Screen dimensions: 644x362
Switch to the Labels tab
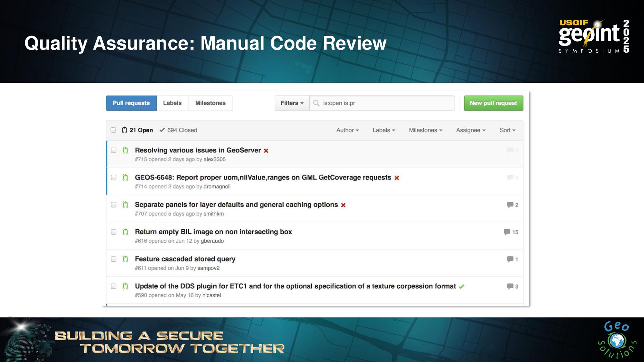pos(172,103)
